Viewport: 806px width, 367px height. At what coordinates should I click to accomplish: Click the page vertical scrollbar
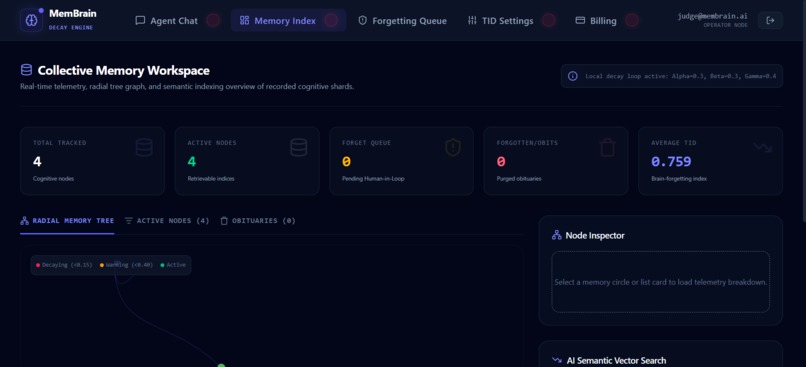pyautogui.click(x=803, y=111)
